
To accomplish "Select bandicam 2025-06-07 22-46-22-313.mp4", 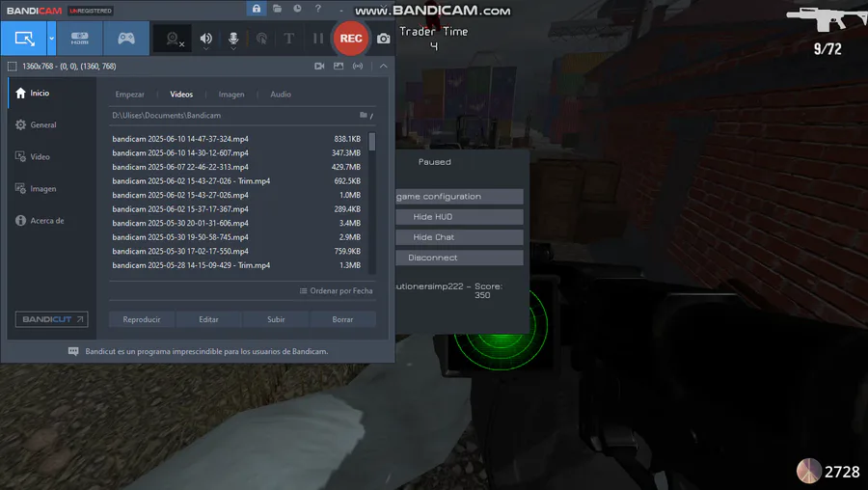I will click(x=238, y=167).
